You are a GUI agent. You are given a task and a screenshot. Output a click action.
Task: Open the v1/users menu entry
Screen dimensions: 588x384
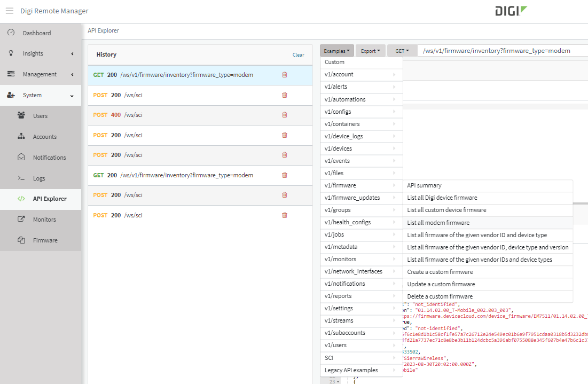coord(361,346)
